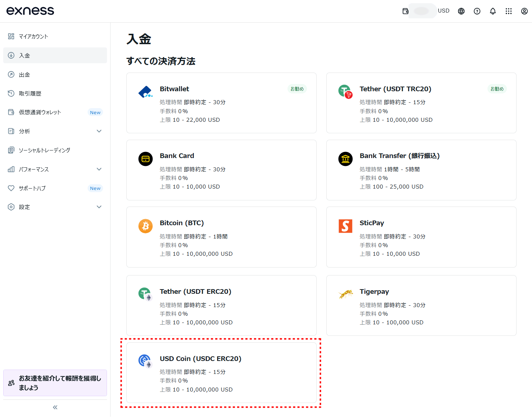
Task: Open 出金 menu item
Action: pos(55,74)
